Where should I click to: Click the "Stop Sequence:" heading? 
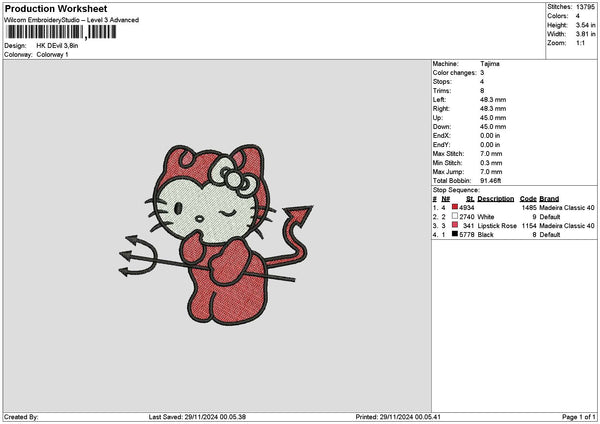(x=456, y=190)
